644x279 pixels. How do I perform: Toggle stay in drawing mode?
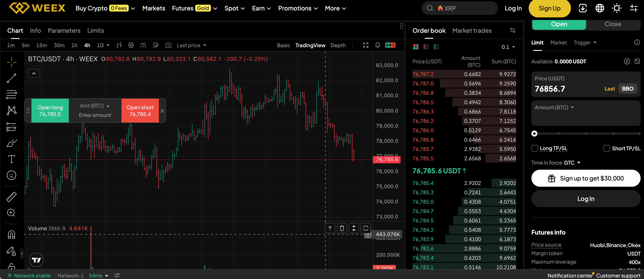11,251
